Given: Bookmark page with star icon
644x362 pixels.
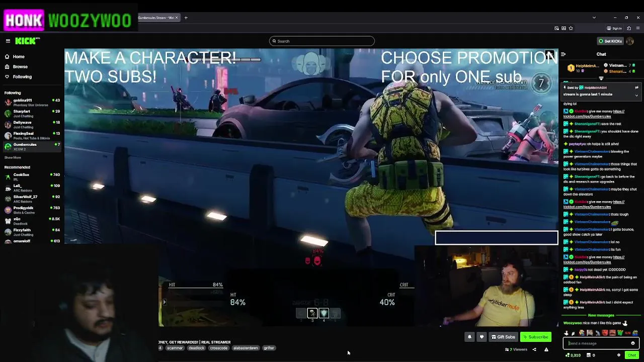Looking at the screenshot, I should [x=571, y=28].
